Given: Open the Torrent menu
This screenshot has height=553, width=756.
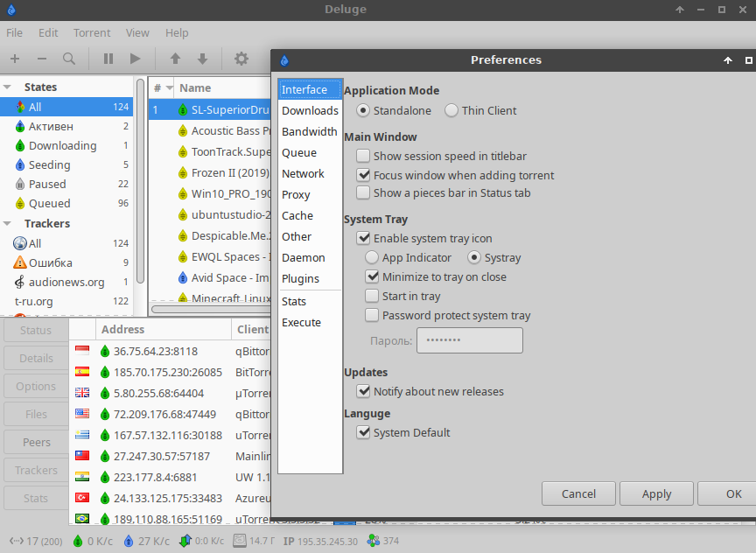Looking at the screenshot, I should tap(92, 32).
